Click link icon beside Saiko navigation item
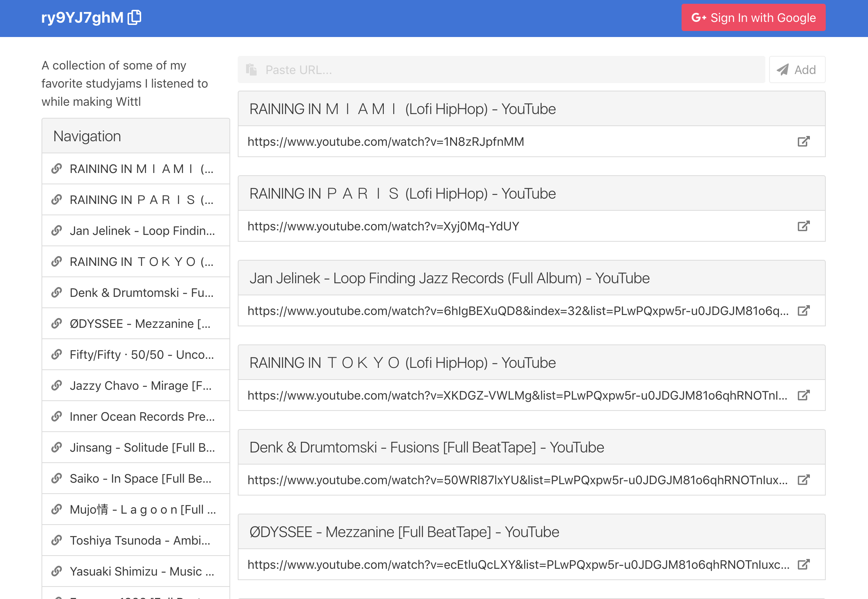 pyautogui.click(x=57, y=478)
